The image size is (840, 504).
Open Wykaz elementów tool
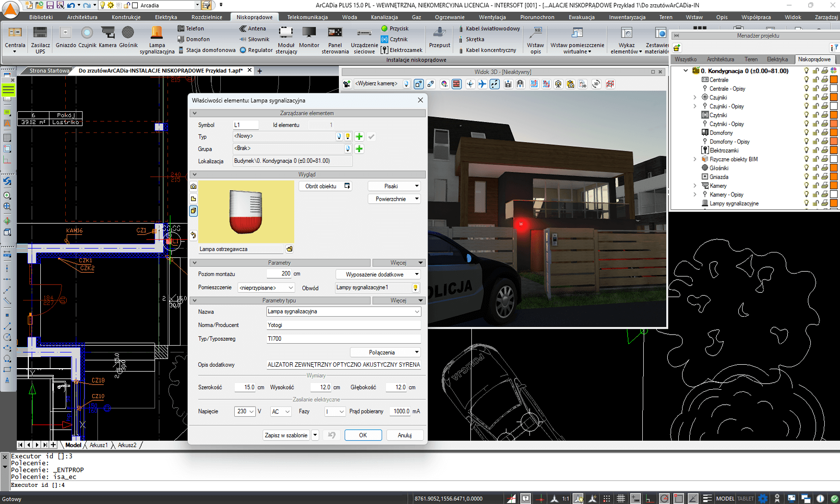(626, 40)
